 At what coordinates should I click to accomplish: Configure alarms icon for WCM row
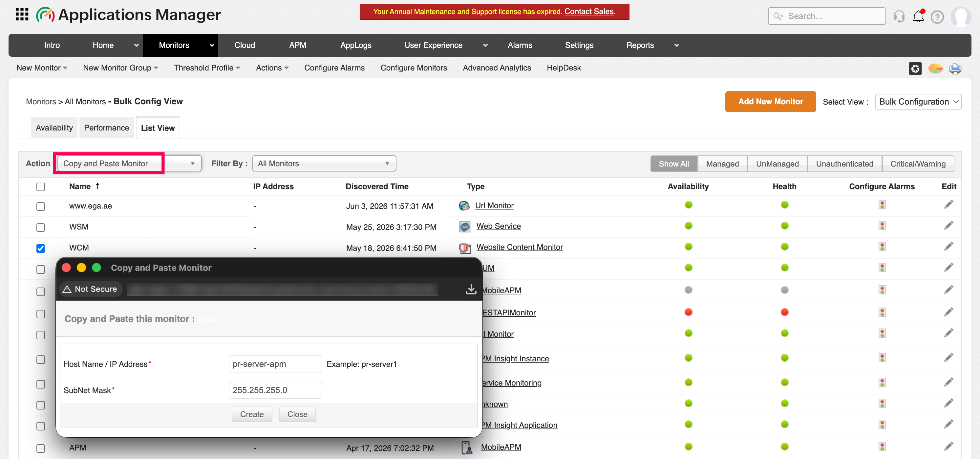[882, 247]
